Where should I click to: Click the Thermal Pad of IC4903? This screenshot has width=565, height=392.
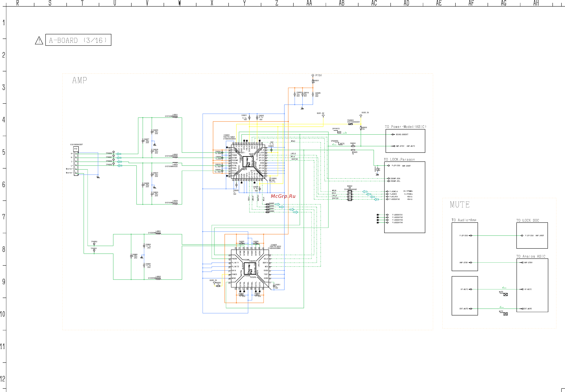point(250,269)
